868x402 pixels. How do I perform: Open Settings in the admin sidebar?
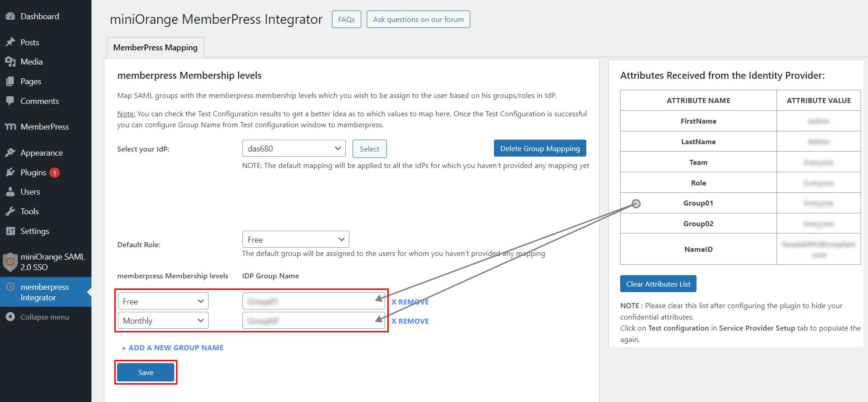click(x=35, y=231)
